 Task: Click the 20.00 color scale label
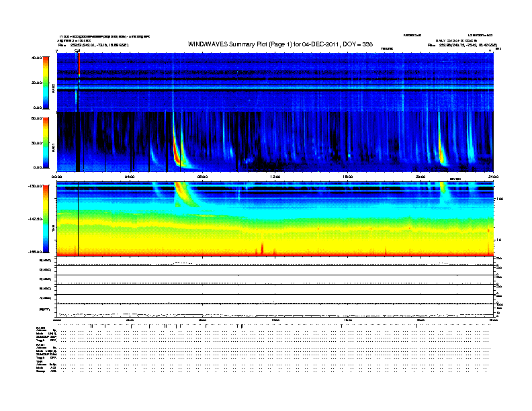[36, 83]
